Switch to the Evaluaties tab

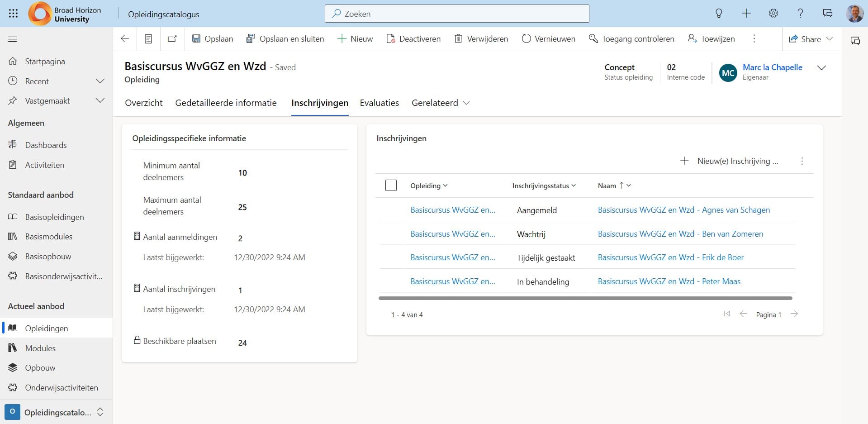[379, 103]
